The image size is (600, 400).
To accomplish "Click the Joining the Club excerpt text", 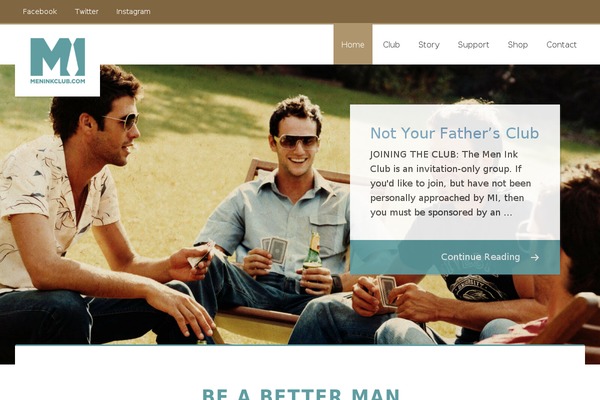I will pos(450,183).
